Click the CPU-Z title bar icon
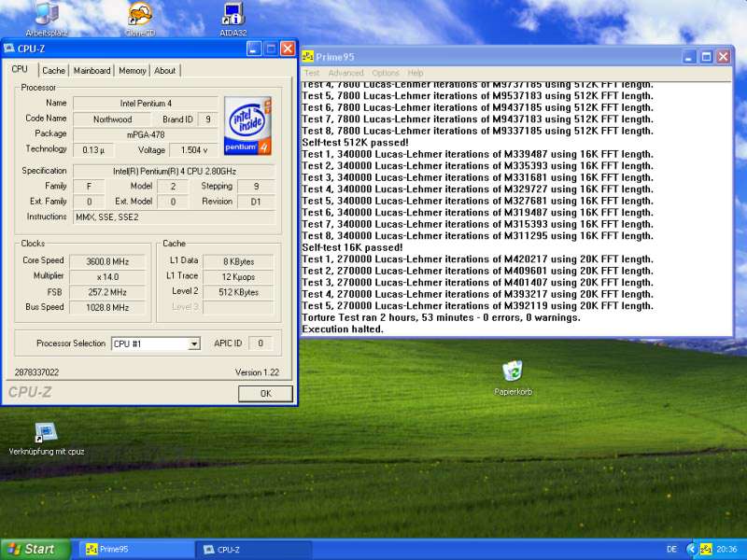This screenshot has width=747, height=560. [9, 49]
